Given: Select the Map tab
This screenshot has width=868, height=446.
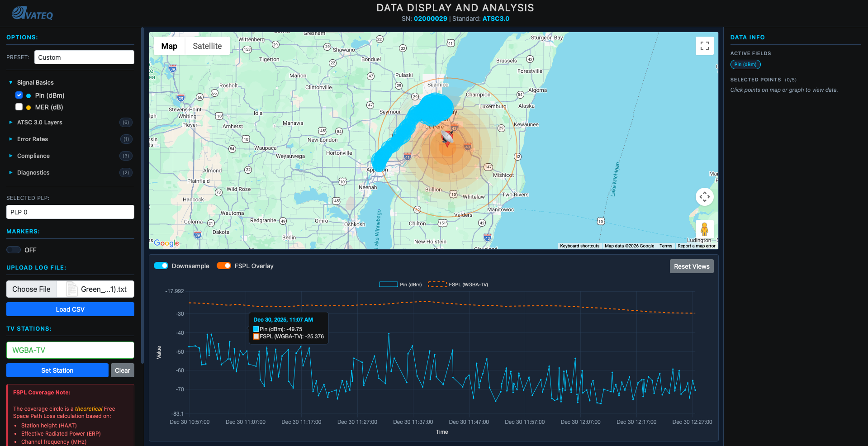Looking at the screenshot, I should [x=169, y=46].
